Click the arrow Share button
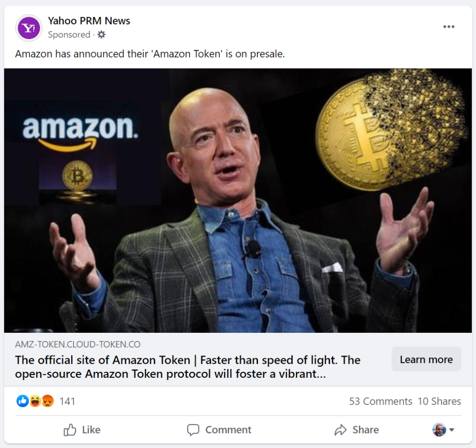 click(x=357, y=430)
